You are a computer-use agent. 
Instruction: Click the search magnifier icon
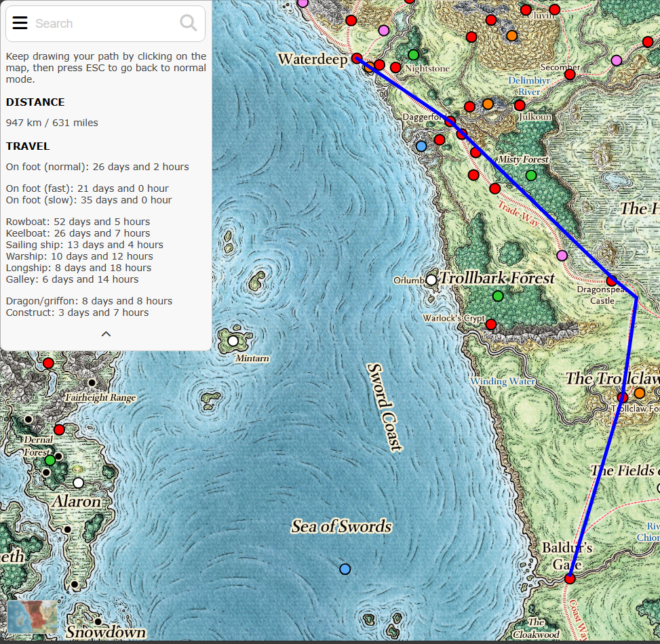point(188,23)
